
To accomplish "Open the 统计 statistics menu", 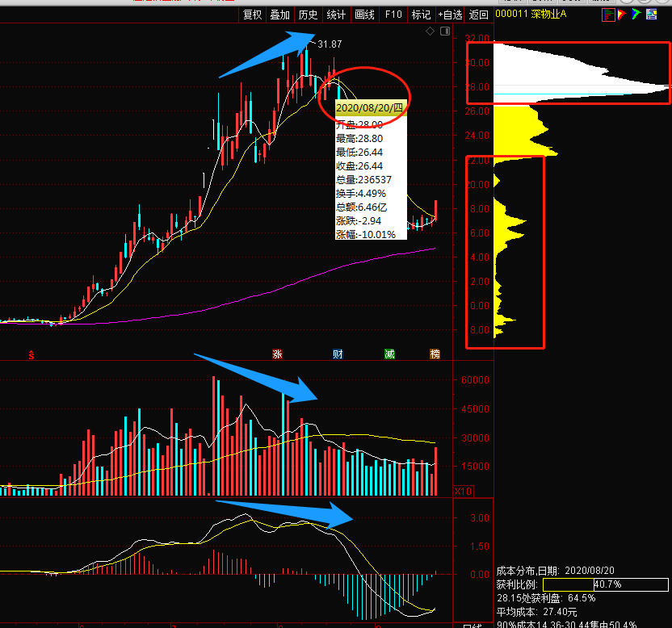I will tap(336, 15).
